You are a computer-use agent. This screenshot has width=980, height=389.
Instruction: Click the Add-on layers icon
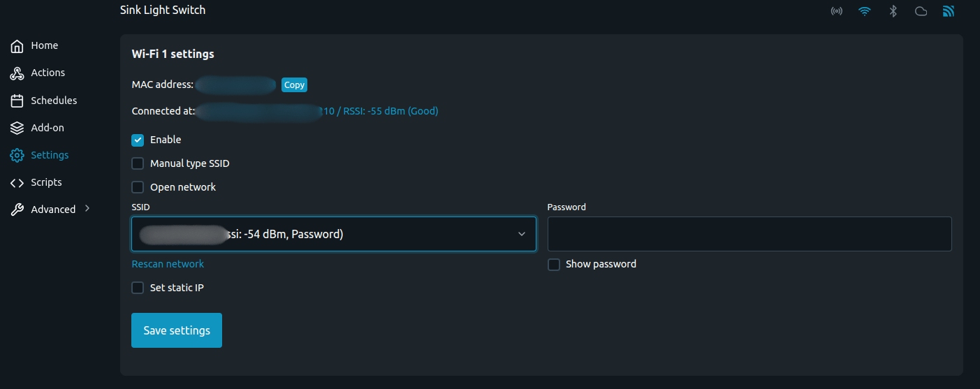[x=17, y=128]
